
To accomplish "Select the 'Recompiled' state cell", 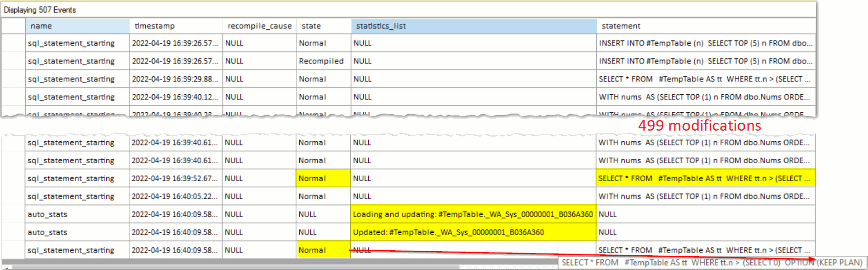I will pyautogui.click(x=323, y=61).
